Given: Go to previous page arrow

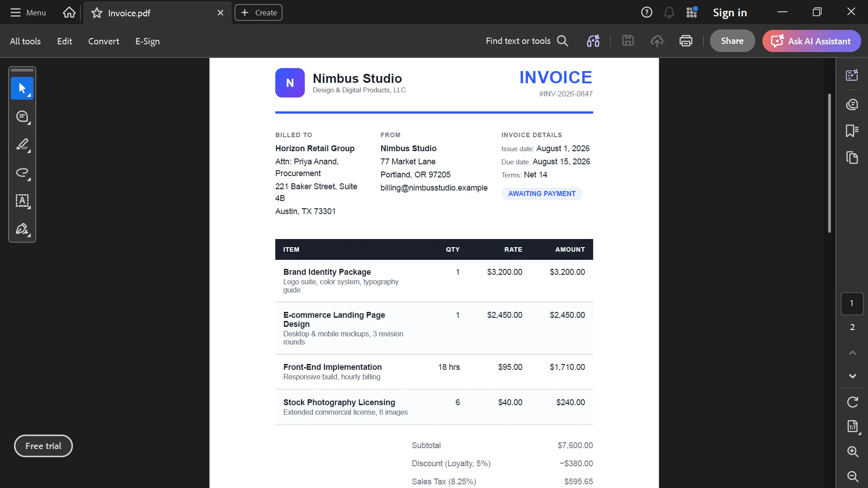Looking at the screenshot, I should (852, 353).
